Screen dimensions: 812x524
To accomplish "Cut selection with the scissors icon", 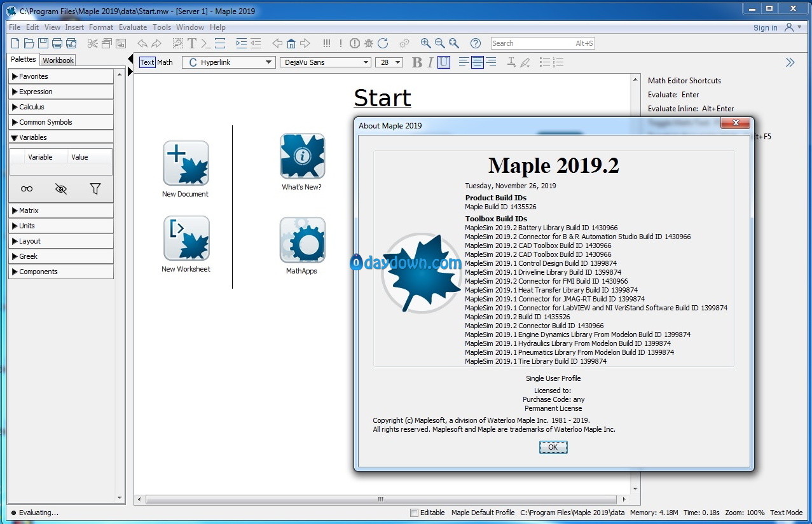I will coord(93,43).
